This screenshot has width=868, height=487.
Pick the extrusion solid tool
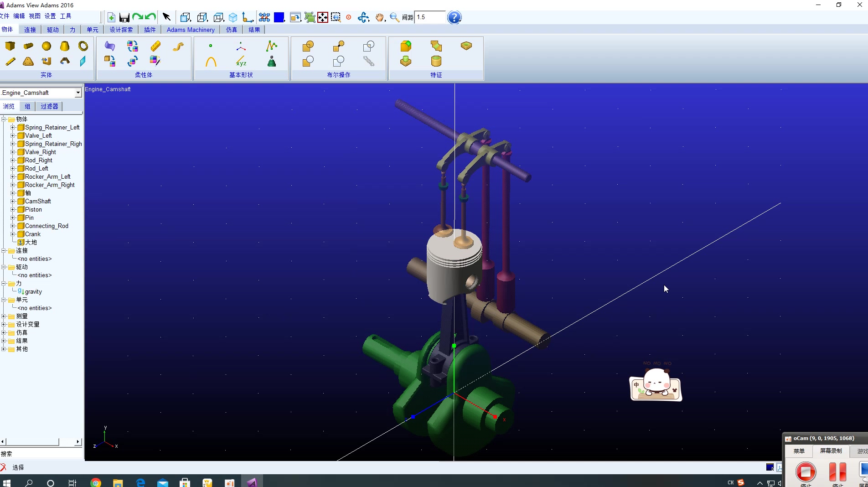46,61
